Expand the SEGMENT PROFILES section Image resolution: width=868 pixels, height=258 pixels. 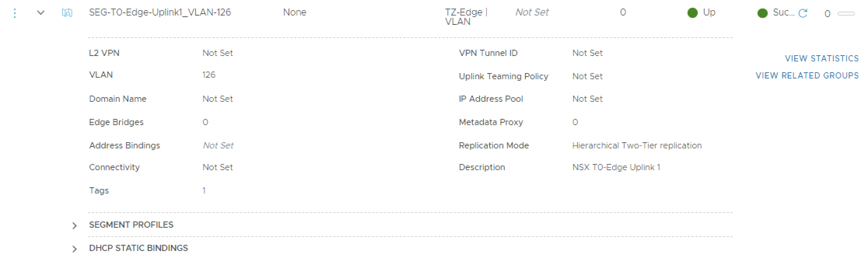point(75,226)
